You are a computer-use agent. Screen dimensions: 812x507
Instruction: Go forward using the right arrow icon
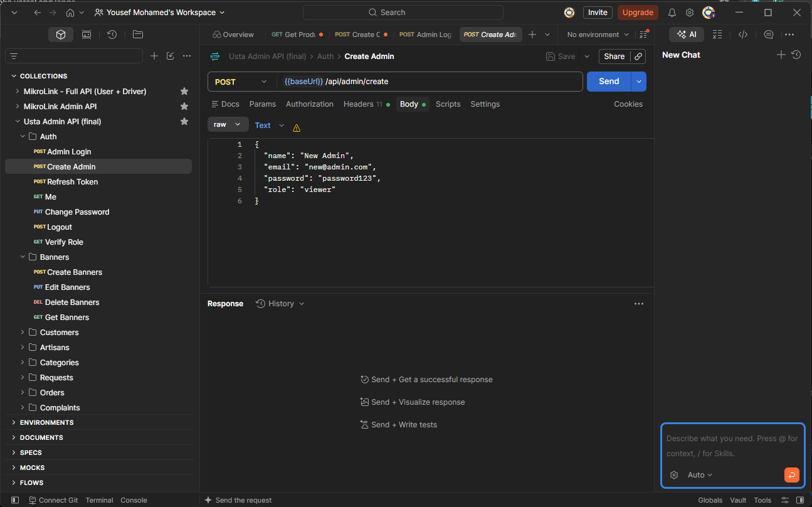coord(54,13)
